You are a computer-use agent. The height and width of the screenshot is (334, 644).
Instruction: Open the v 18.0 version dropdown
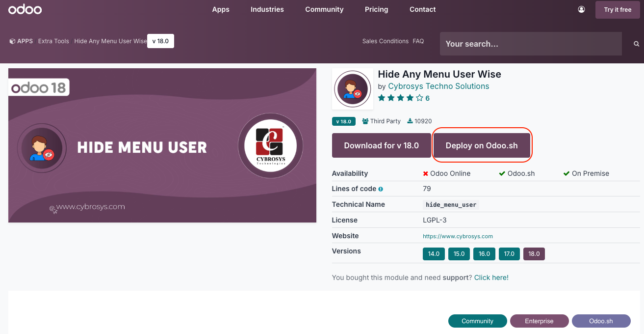[x=160, y=41]
